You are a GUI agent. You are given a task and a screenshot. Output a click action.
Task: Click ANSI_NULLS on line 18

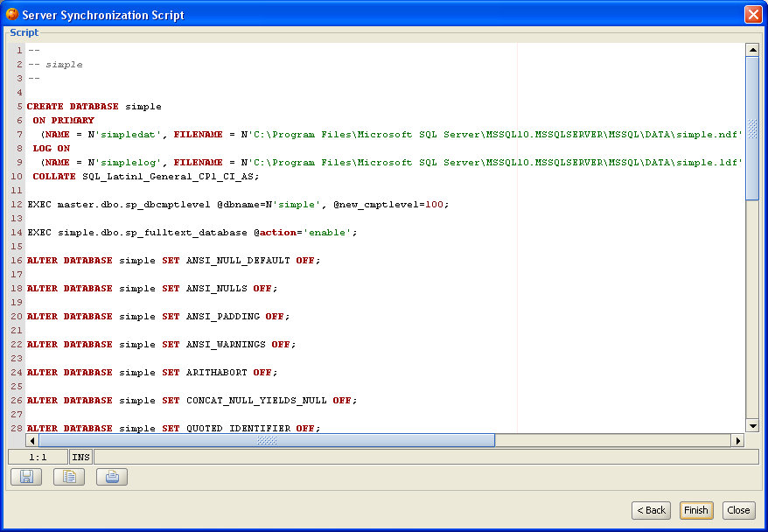click(216, 288)
